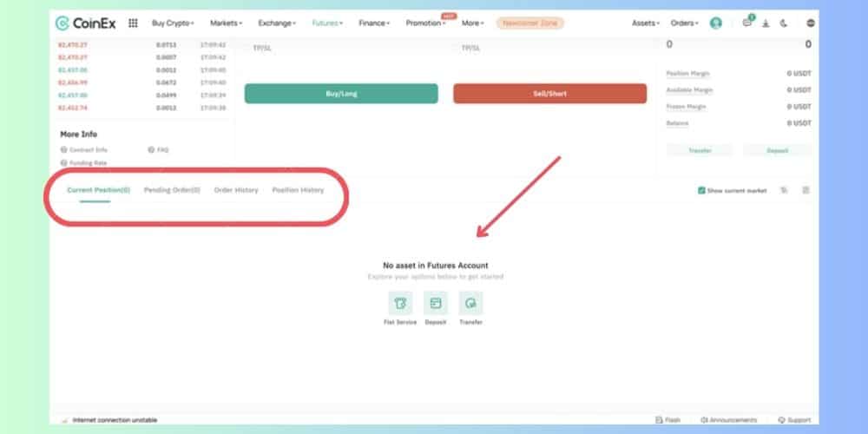Click the connection status icon in footer
868x434 pixels.
pos(65,421)
